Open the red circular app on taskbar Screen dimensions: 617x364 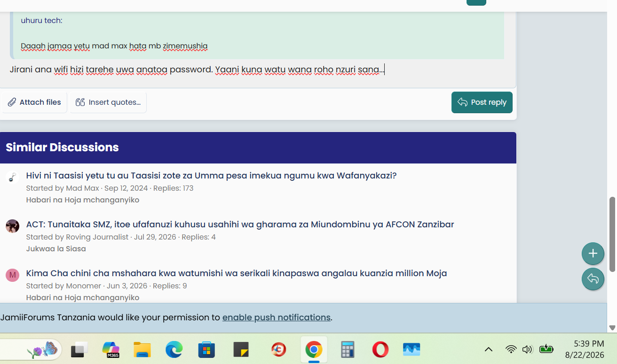[279, 350]
